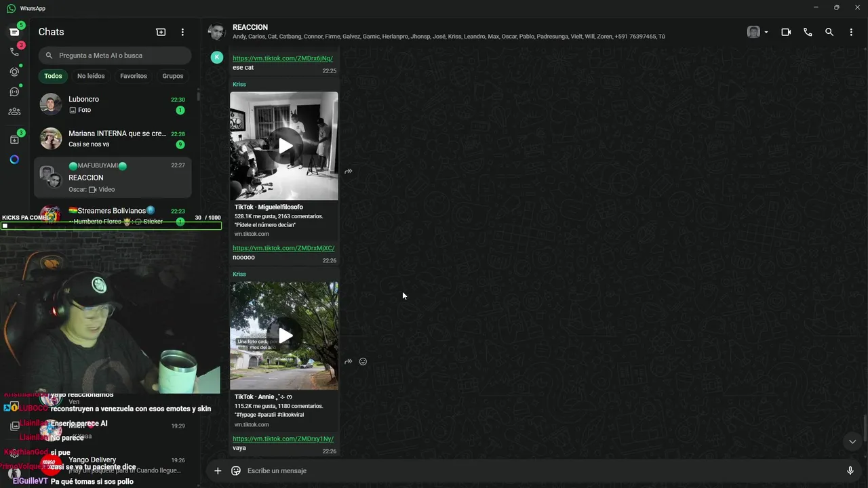Start a new chat with the compose icon

tap(161, 32)
